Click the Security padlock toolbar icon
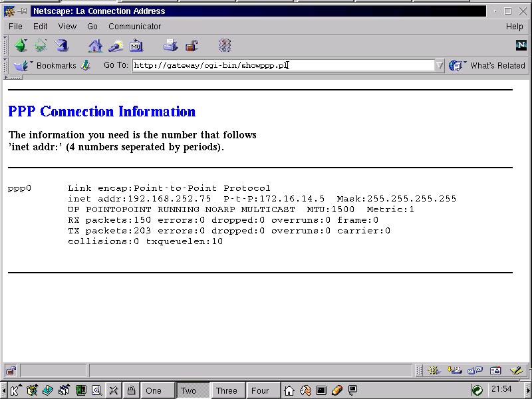 [192, 45]
